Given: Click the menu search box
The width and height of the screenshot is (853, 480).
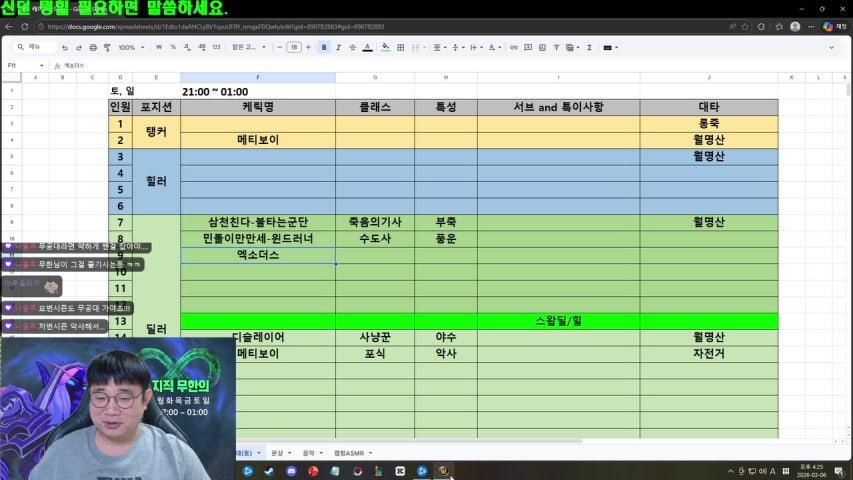Looking at the screenshot, I should click(36, 47).
